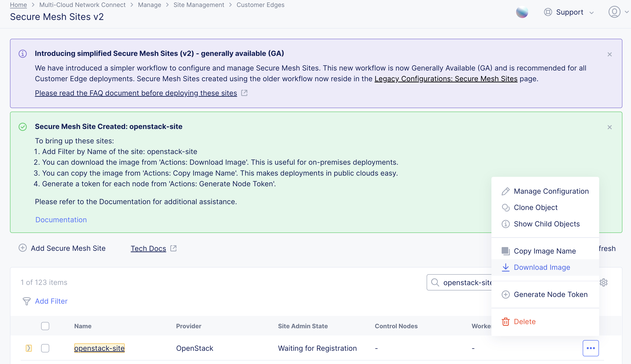Click the plus icon beside Add Secure Mesh Site
Viewport: 631px width, 364px height.
pos(23,248)
